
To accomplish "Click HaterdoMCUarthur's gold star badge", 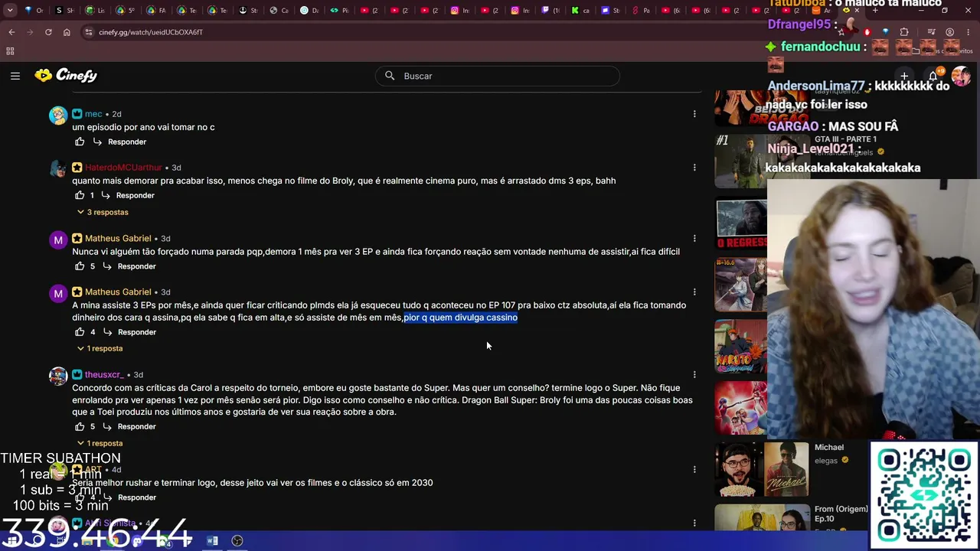I will [x=77, y=168].
